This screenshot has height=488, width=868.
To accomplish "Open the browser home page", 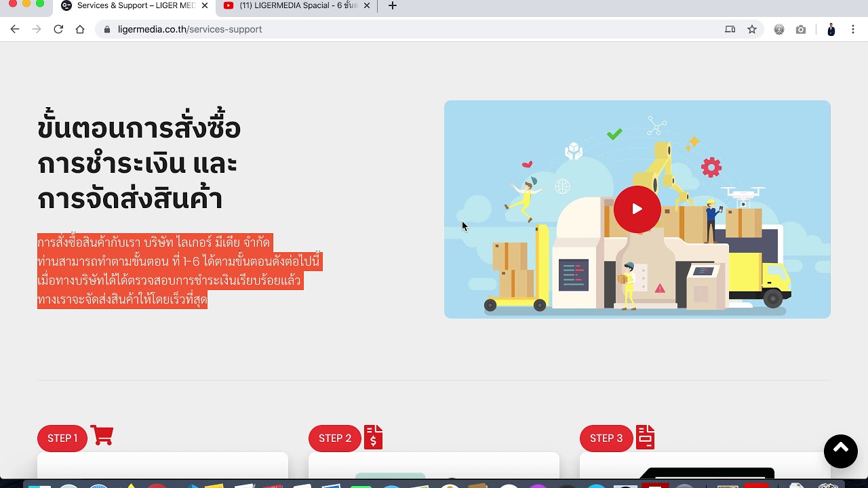I will coord(80,29).
